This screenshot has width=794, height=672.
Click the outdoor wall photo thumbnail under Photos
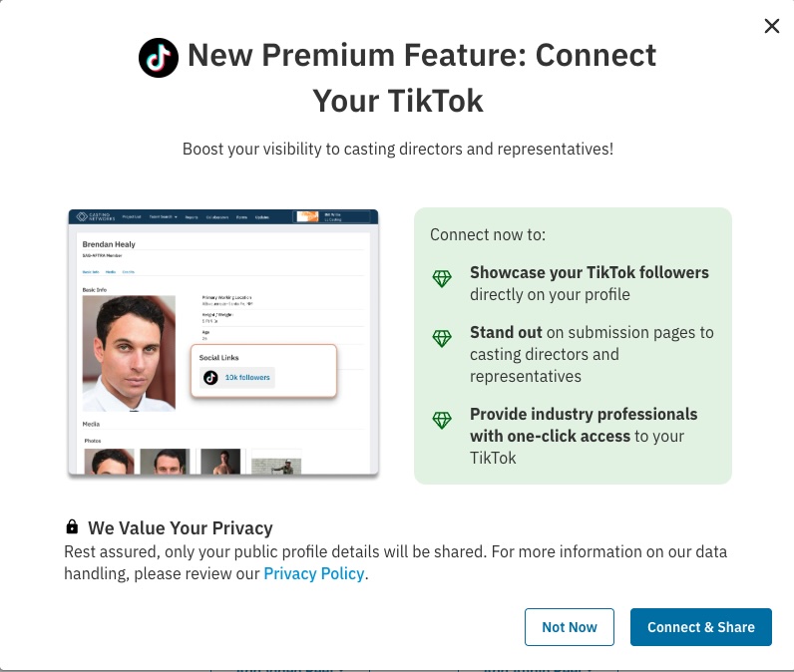click(276, 465)
